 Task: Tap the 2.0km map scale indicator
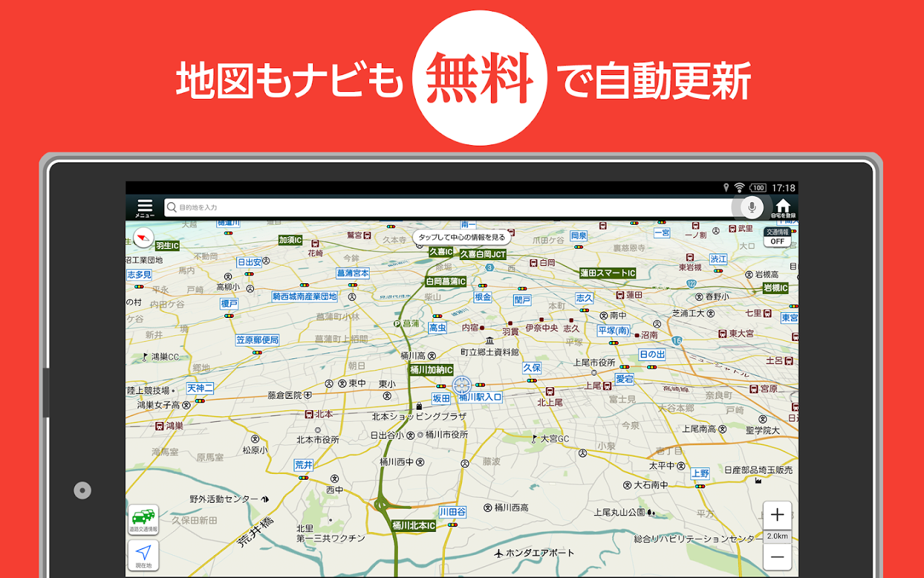[777, 536]
